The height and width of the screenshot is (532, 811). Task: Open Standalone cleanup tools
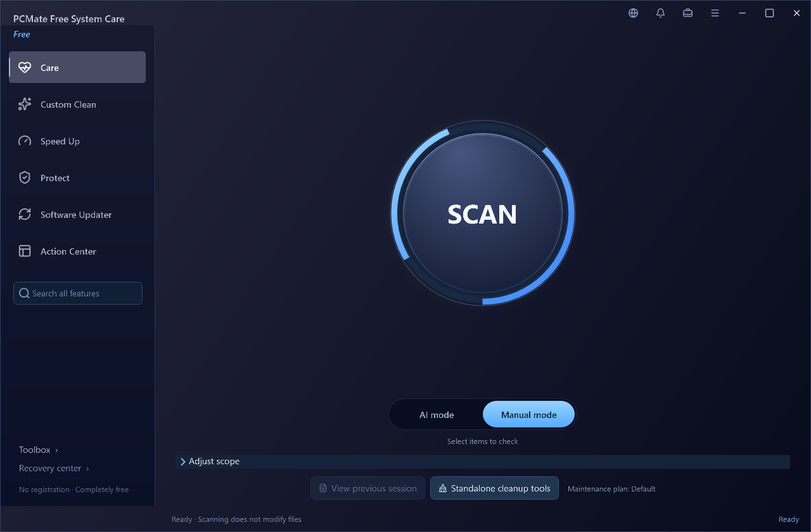click(494, 488)
